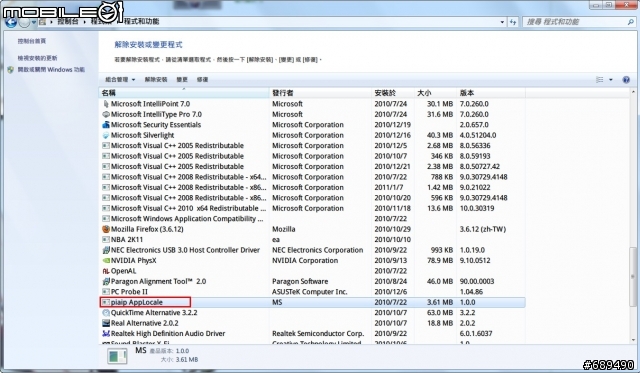This screenshot has width=640, height=373.
Task: Open the 組合管理 menu
Action: click(x=120, y=80)
